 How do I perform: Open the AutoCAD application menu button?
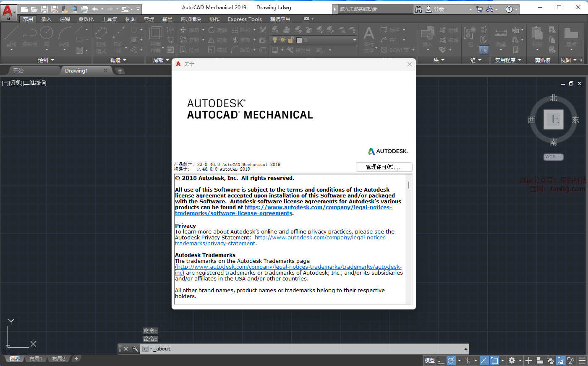coord(8,12)
